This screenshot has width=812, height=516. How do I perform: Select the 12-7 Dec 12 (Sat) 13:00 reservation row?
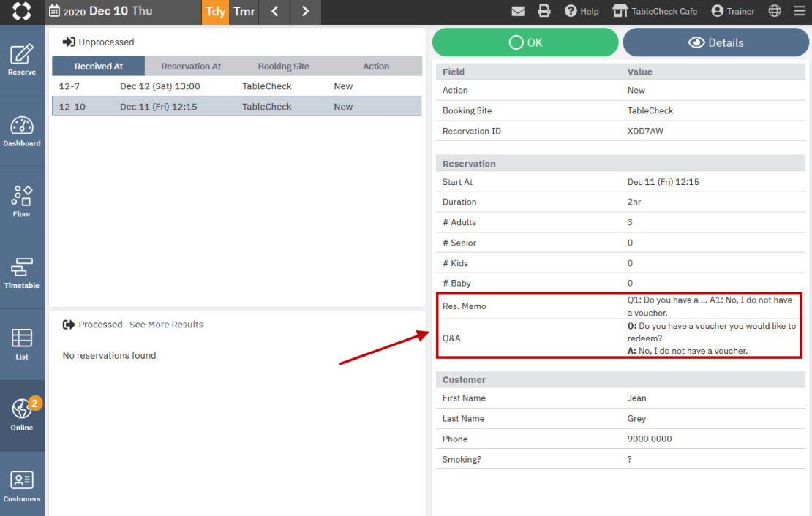pyautogui.click(x=237, y=86)
